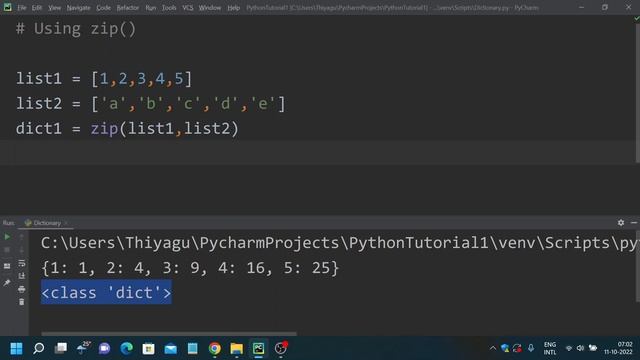
Task: Switch to PyCharm on taskbar
Action: (x=259, y=348)
